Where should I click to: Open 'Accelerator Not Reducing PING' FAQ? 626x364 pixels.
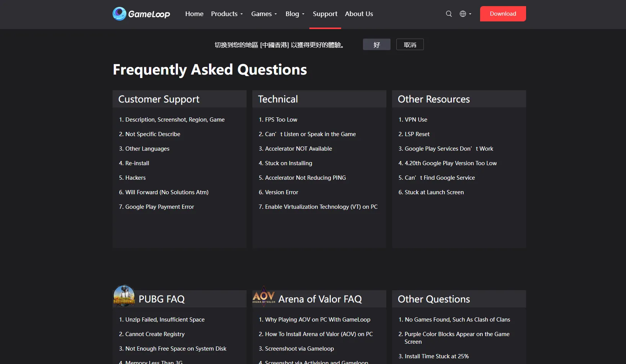[302, 178]
